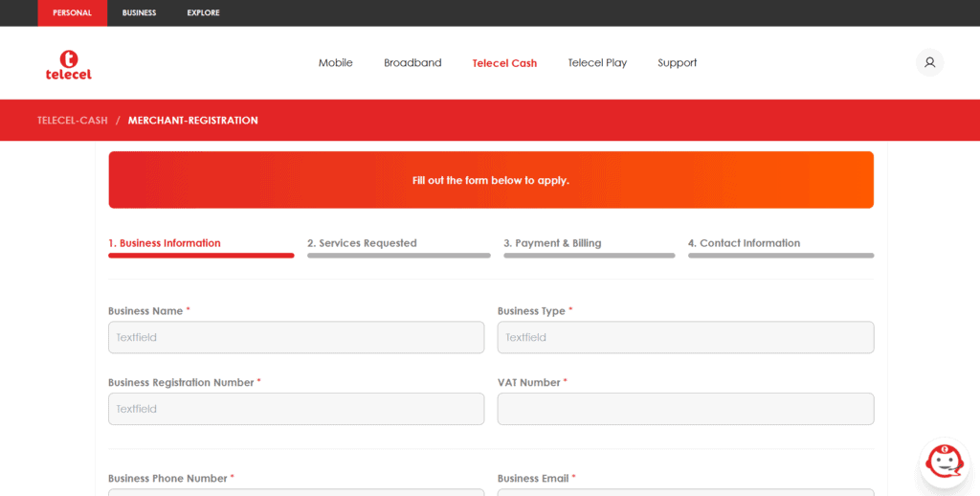The image size is (980, 496).
Task: Go to TELECEL-CASH breadcrumb link
Action: tap(73, 120)
